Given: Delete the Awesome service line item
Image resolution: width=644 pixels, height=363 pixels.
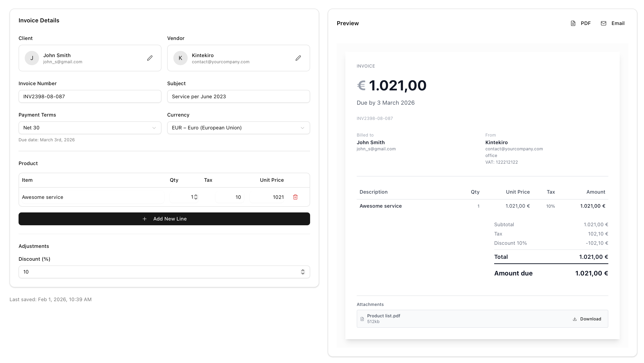Looking at the screenshot, I should click(x=295, y=197).
